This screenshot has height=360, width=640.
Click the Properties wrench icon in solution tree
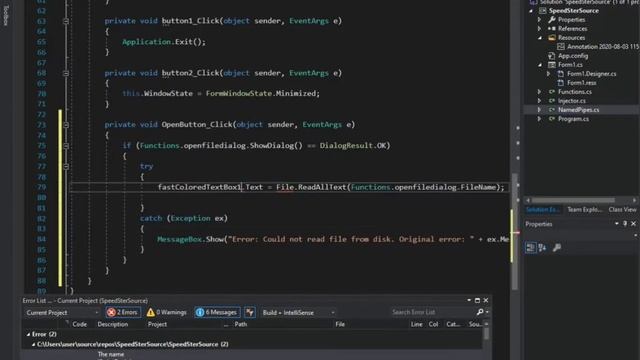click(x=552, y=20)
